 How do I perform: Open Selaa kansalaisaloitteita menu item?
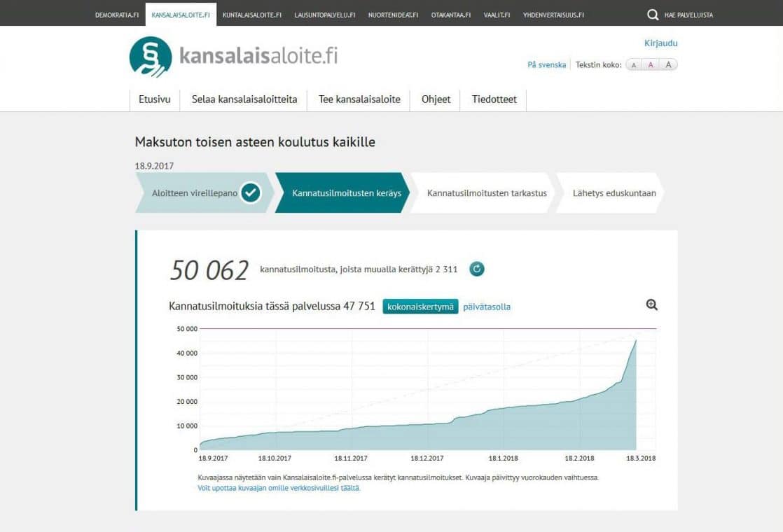[244, 99]
